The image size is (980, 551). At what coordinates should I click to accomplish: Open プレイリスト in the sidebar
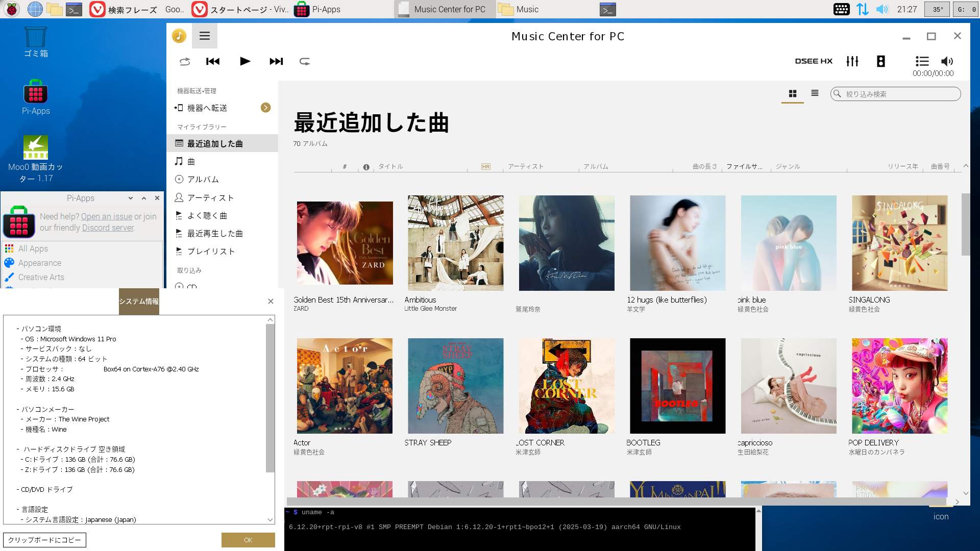[223, 251]
